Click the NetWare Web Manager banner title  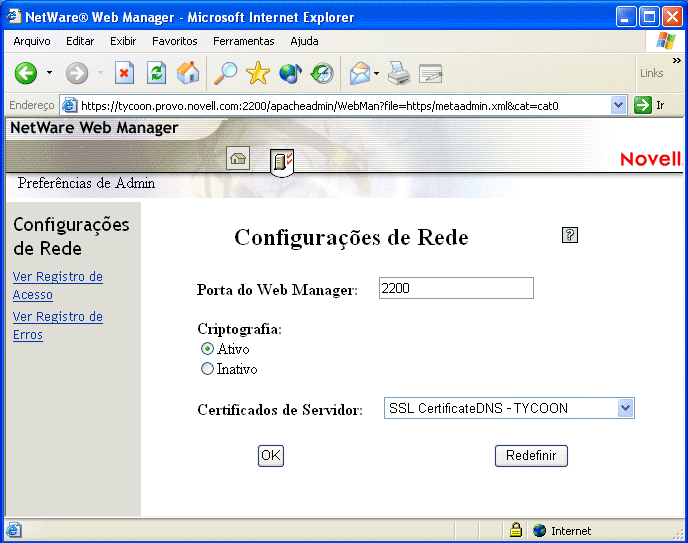click(94, 128)
